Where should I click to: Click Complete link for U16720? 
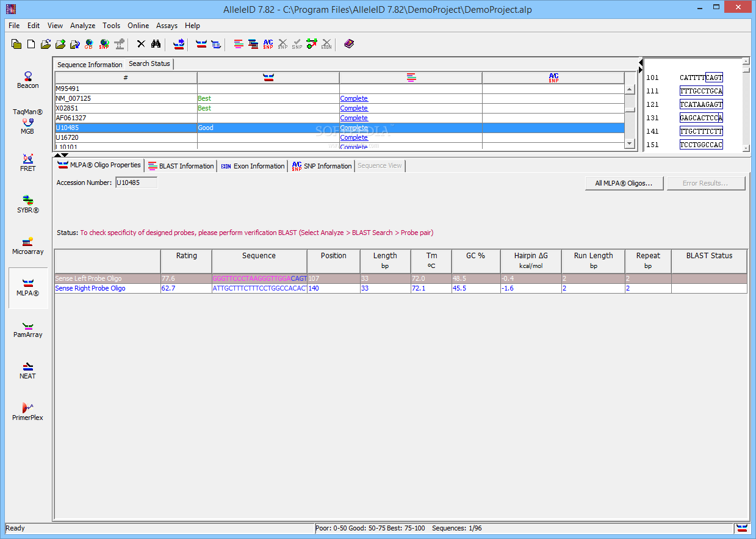point(354,137)
